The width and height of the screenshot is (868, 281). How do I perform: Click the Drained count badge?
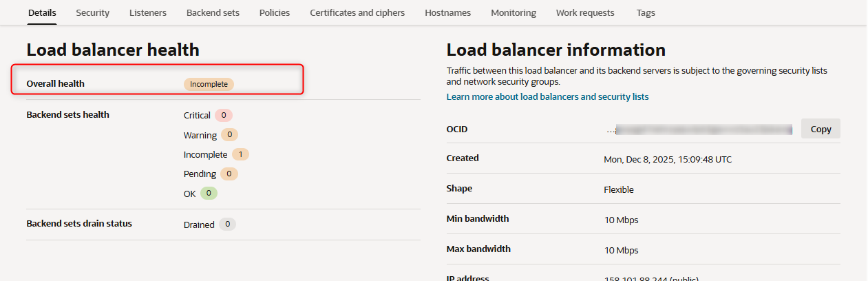[x=227, y=225]
